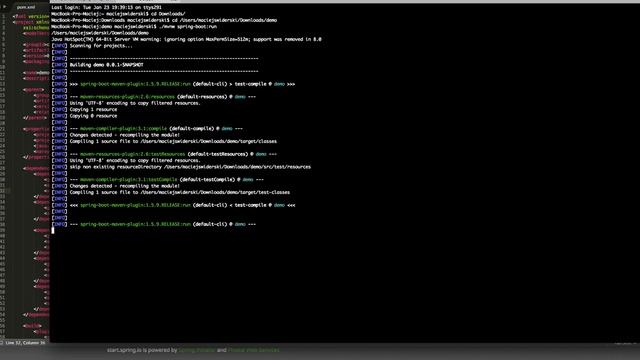Image resolution: width=640 pixels, height=360 pixels.
Task: Click the 'Last login' line in Terminal
Action: coord(107,7)
